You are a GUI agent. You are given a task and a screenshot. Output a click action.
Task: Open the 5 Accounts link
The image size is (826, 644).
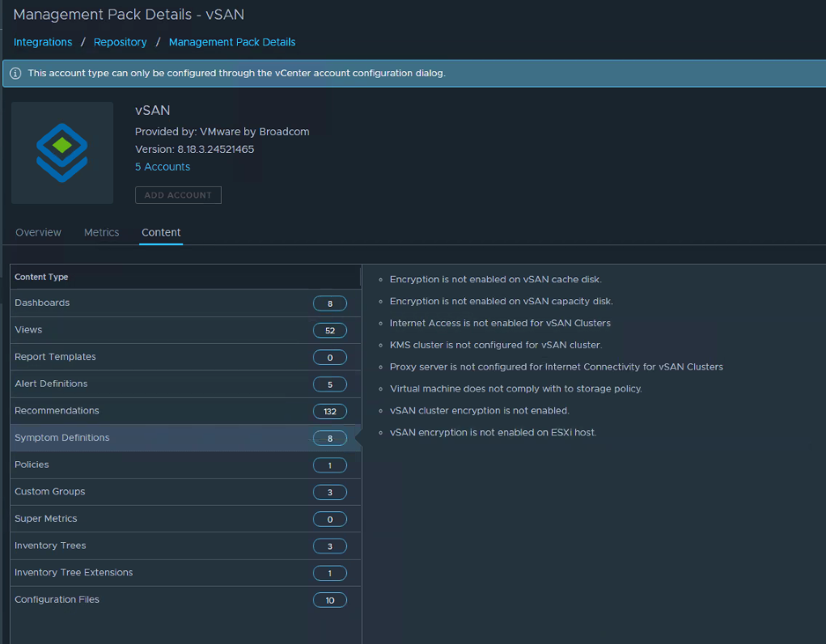pos(163,167)
